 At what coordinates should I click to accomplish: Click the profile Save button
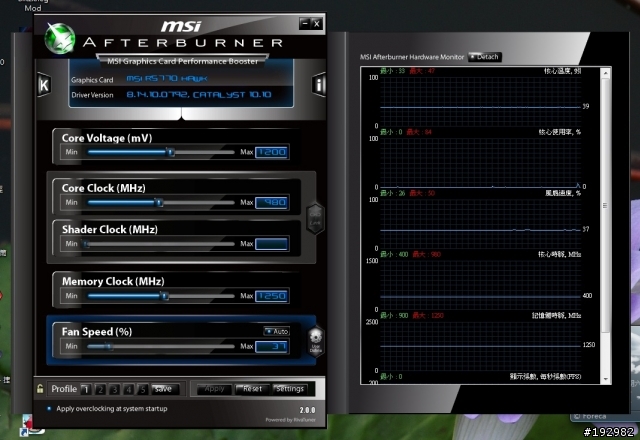[164, 389]
